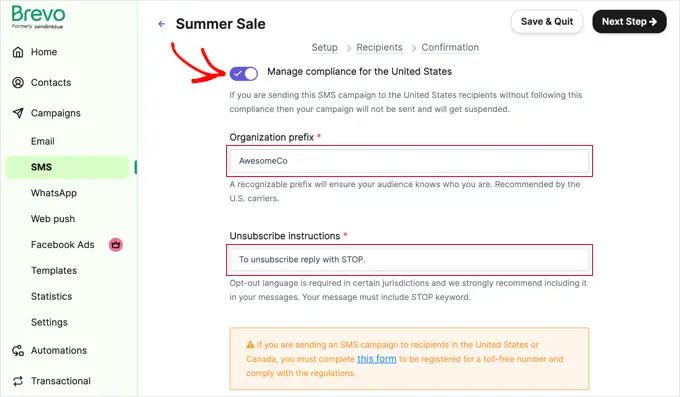Go back using the purple arrow
680x397 pixels.
[162, 24]
